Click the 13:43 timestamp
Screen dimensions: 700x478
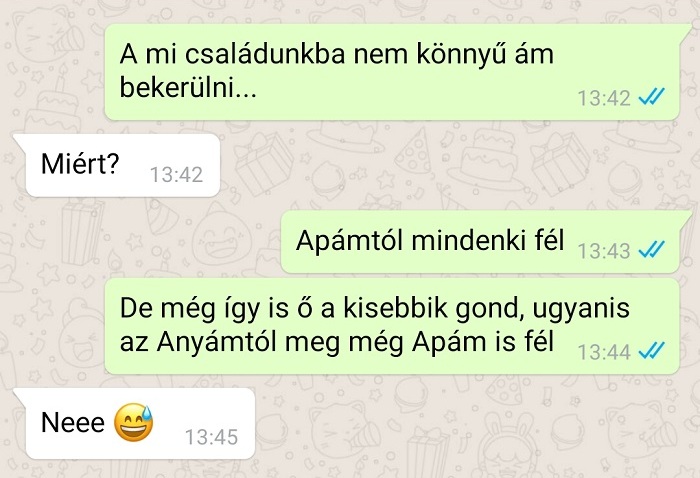(604, 250)
